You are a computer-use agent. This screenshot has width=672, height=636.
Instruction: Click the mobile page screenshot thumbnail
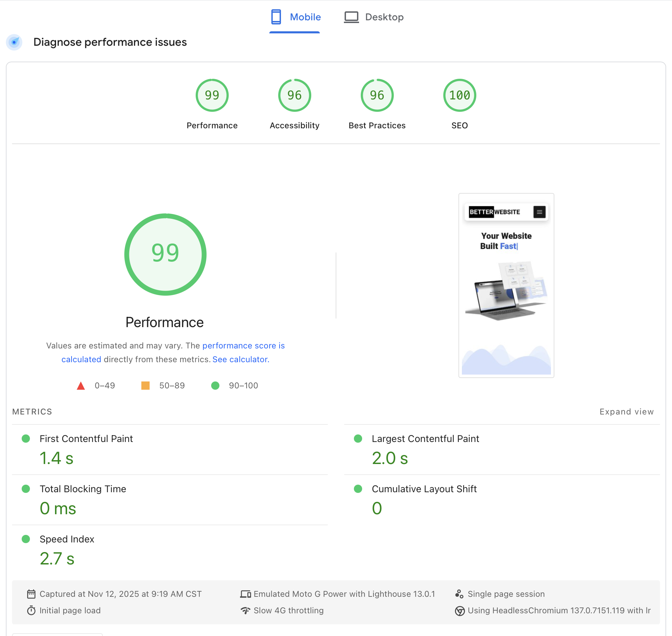(506, 285)
